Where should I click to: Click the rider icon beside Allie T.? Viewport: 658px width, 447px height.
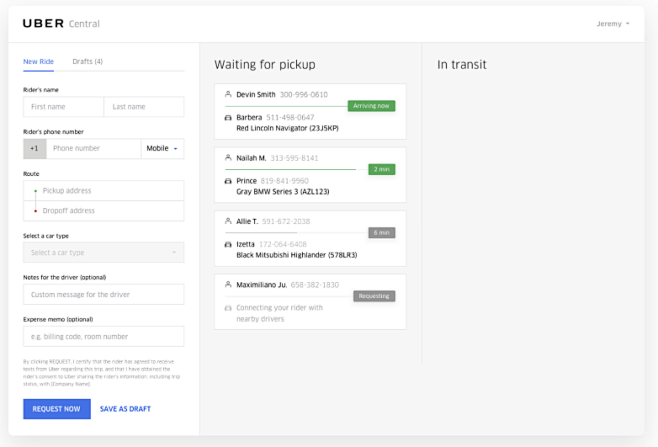click(228, 221)
